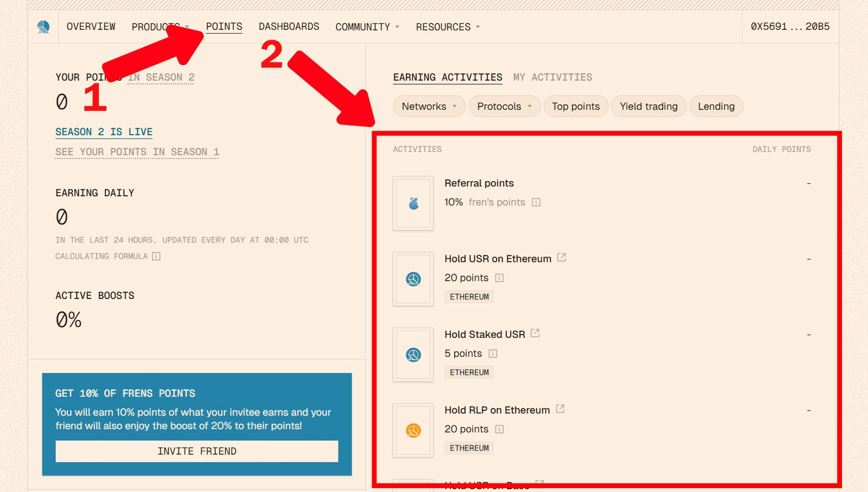
Task: Open the Community dropdown menu
Action: coord(367,27)
